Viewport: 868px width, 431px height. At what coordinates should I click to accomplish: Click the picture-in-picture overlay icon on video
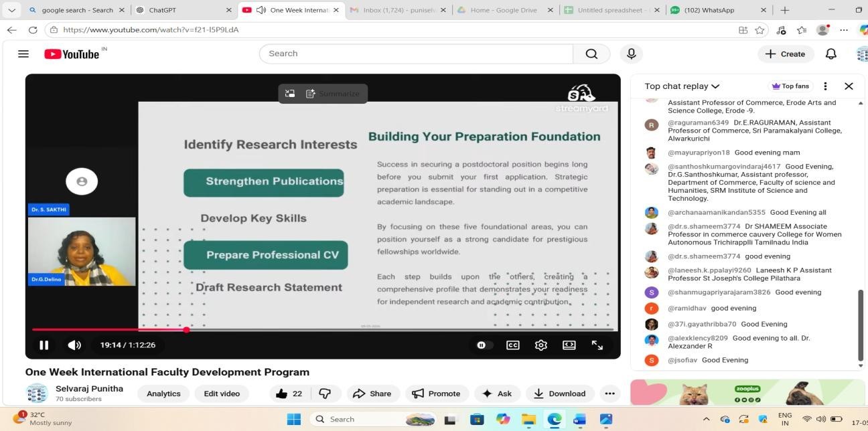point(290,94)
